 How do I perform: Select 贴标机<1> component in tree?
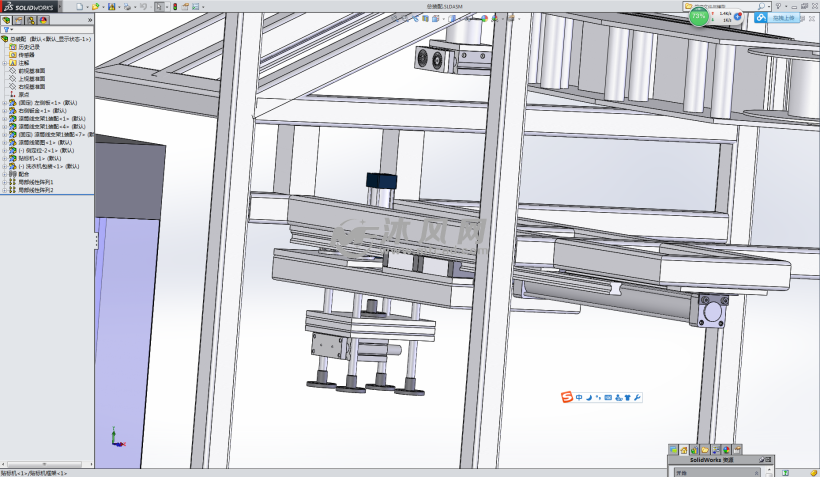coord(42,158)
